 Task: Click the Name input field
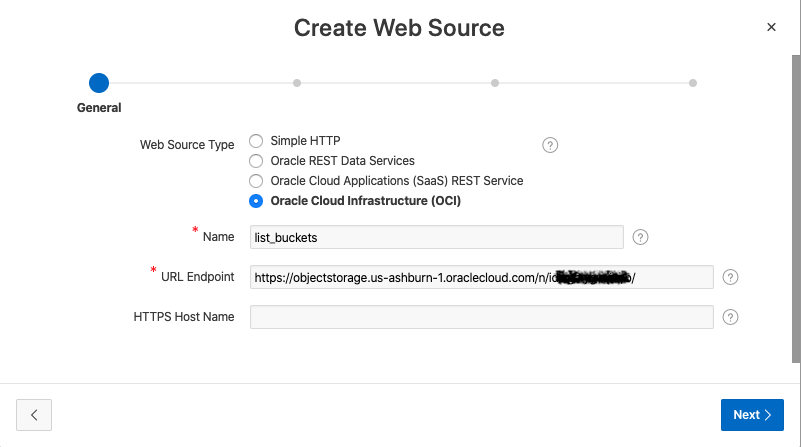click(437, 237)
